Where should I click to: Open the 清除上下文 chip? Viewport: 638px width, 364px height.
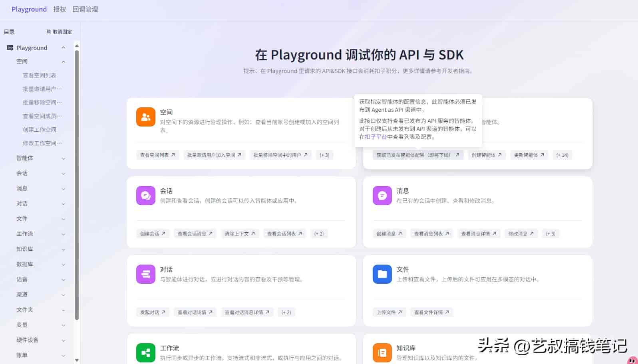click(240, 233)
